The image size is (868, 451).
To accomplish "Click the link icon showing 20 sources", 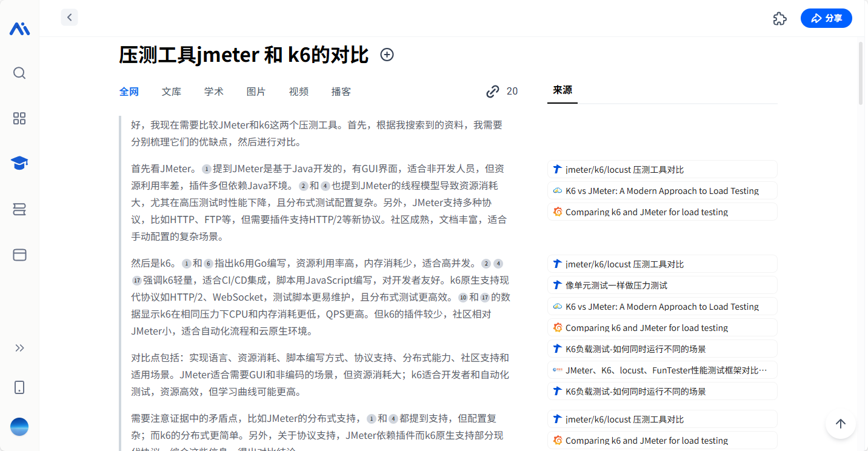I will pos(493,92).
